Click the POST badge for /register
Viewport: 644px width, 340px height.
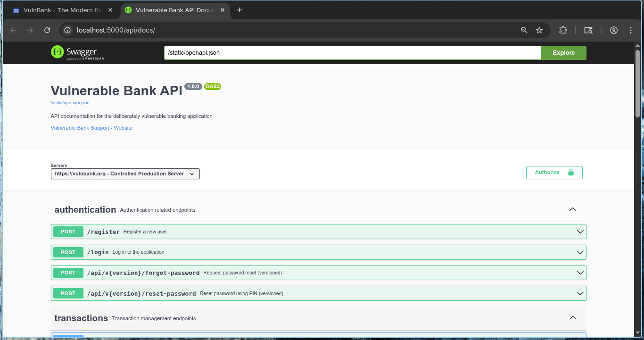(68, 232)
